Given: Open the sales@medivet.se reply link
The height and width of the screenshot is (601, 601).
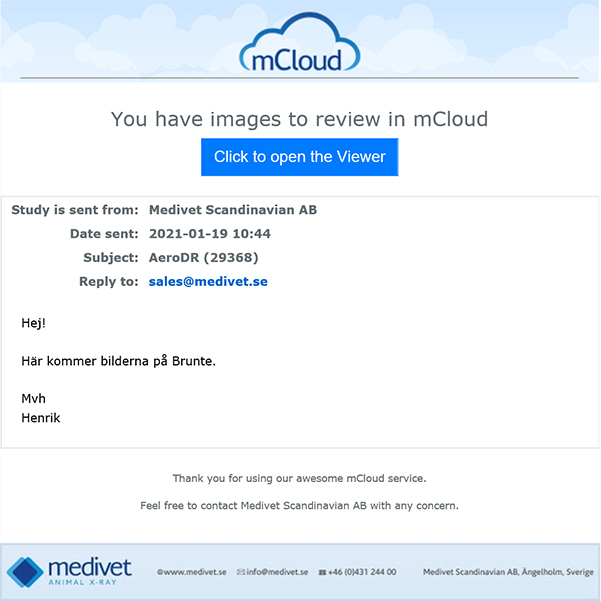Looking at the screenshot, I should 208,282.
